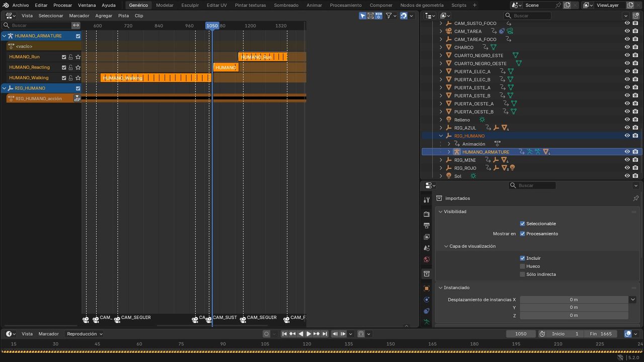
Task: Collapse the Instanciado panel
Action: tap(441, 288)
